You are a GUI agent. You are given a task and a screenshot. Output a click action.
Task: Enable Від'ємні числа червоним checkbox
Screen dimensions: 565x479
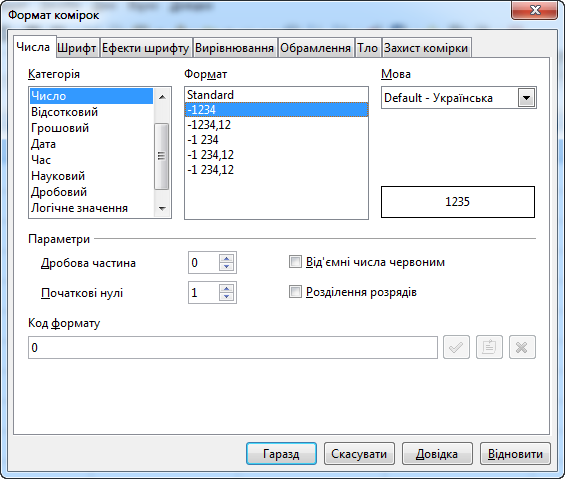[295, 262]
